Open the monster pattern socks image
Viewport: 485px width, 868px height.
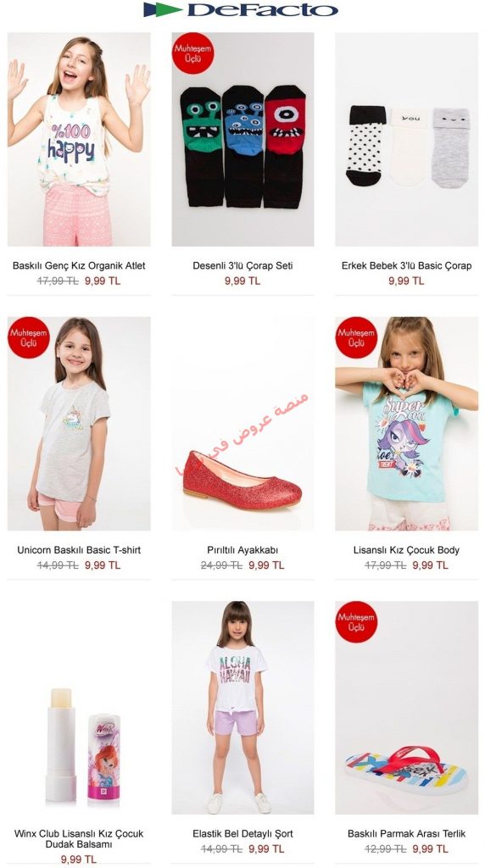coord(242,140)
